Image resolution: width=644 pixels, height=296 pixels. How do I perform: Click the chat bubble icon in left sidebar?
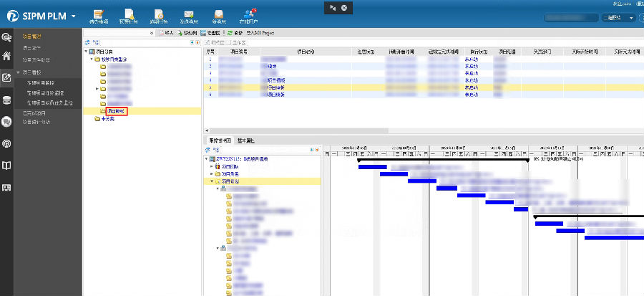7,122
